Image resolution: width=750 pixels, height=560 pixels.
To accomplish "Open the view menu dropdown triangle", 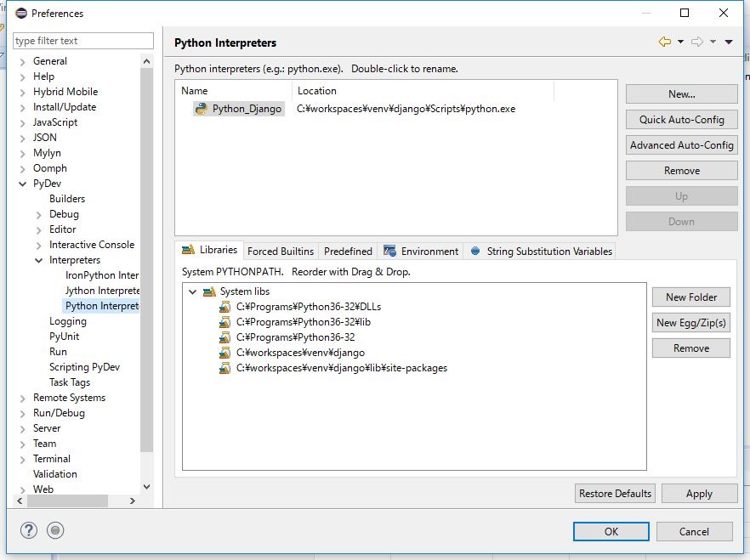I will [729, 42].
